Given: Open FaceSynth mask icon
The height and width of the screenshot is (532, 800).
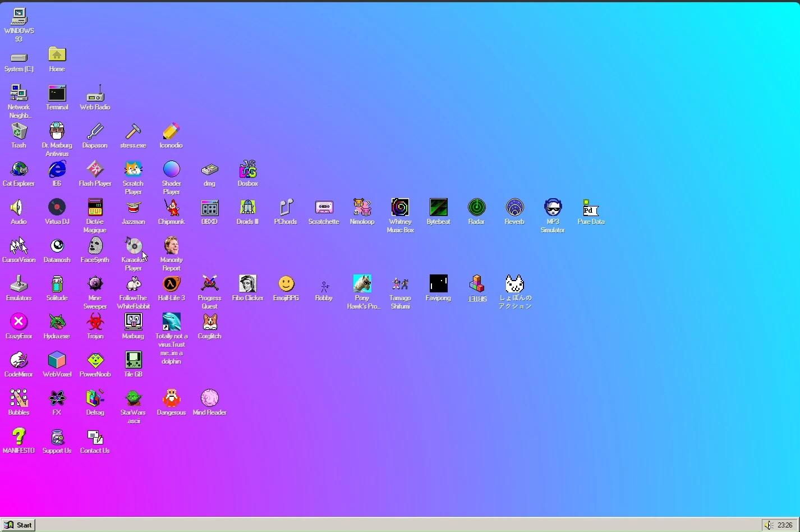Looking at the screenshot, I should pyautogui.click(x=95, y=246).
